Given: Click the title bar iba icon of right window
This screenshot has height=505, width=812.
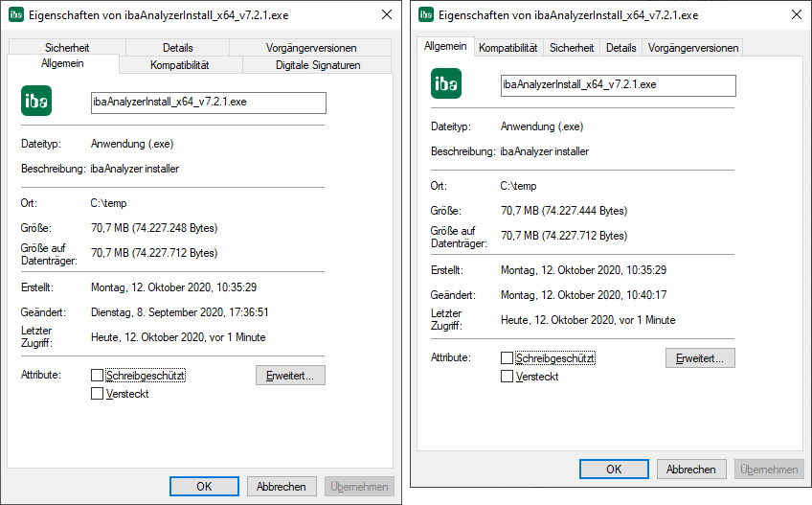Looking at the screenshot, I should 426,15.
